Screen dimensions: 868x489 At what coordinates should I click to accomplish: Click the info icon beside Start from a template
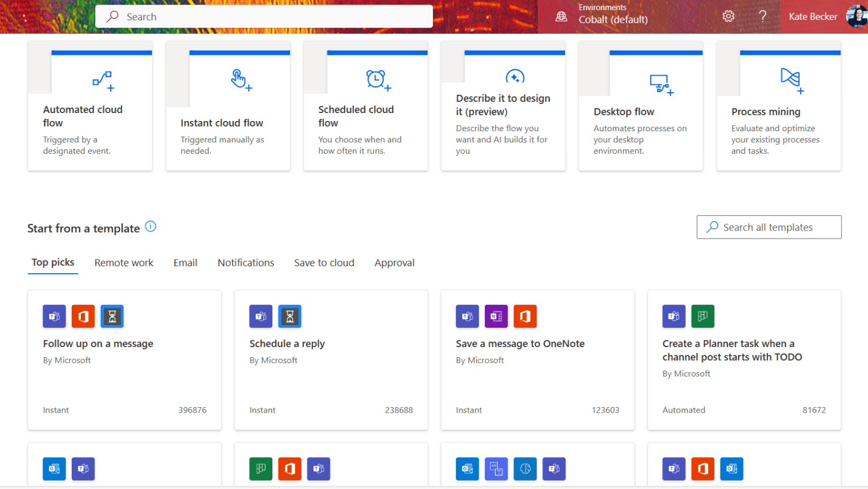coord(150,226)
